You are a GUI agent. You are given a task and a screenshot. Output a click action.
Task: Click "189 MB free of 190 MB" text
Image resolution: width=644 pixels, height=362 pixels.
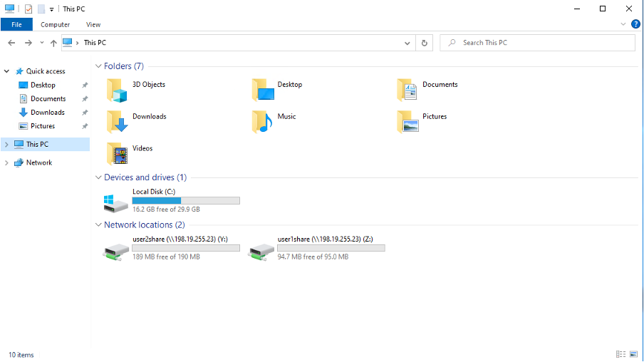166,257
